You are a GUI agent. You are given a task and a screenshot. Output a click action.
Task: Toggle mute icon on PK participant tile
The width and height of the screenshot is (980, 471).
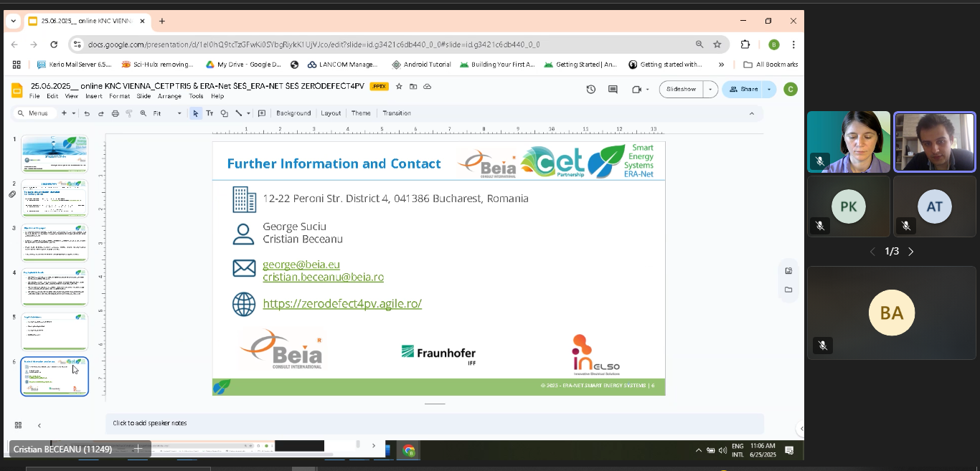pyautogui.click(x=819, y=226)
